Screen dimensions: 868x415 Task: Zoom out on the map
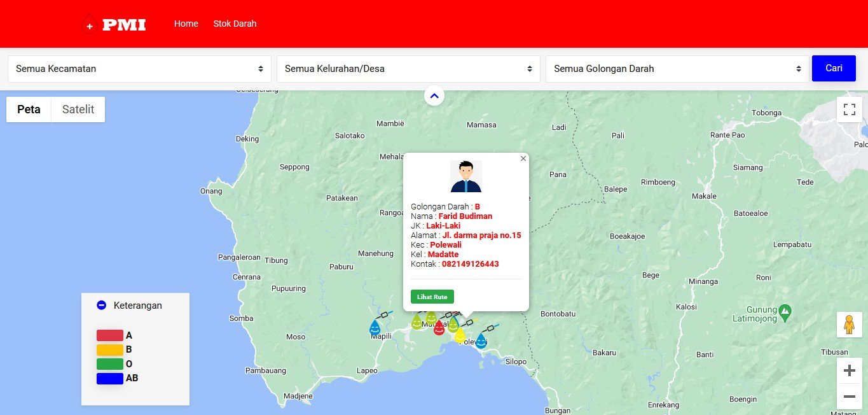coord(849,397)
